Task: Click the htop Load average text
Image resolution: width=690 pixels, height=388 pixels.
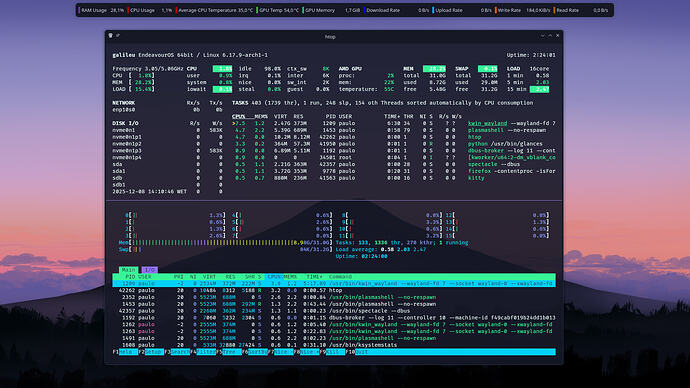Action: (x=381, y=249)
